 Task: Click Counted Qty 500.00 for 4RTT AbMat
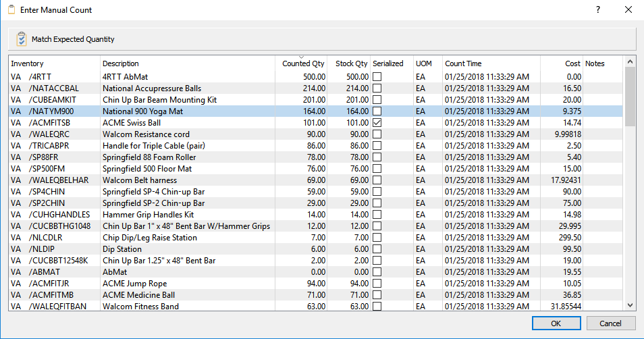(x=314, y=77)
